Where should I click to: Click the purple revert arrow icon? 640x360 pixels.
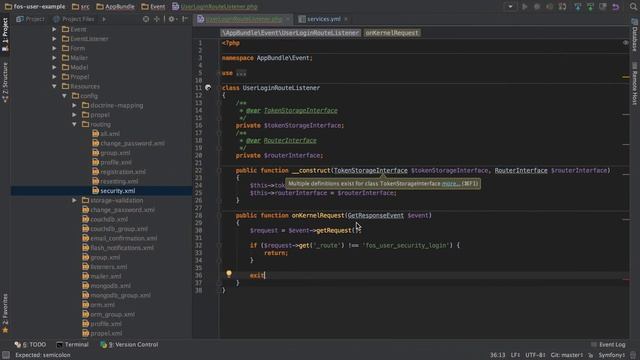(x=616, y=7)
